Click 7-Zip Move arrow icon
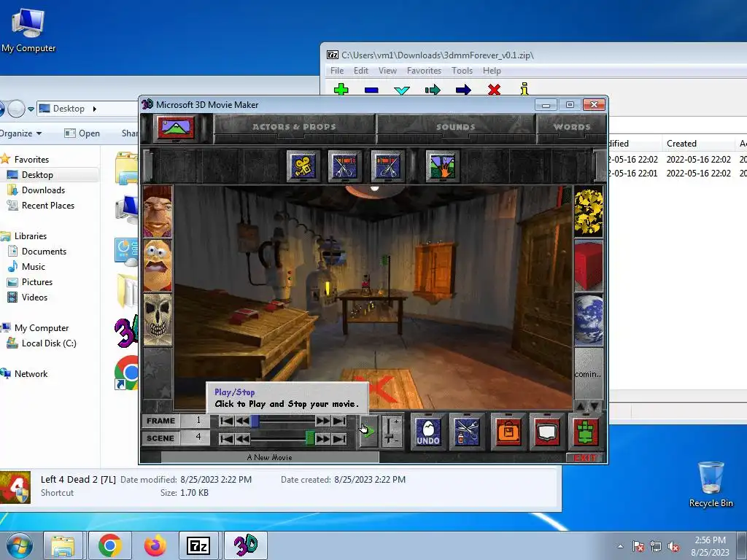This screenshot has width=747, height=560. click(463, 90)
